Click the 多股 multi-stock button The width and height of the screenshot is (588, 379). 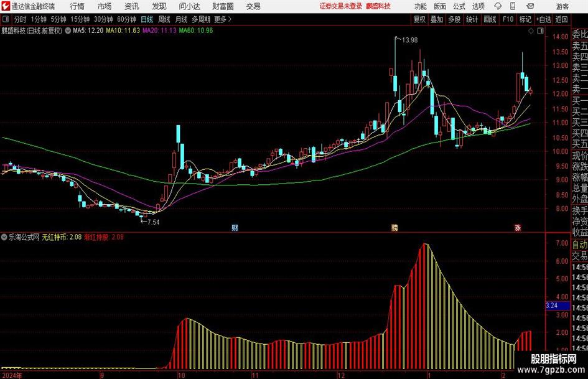click(454, 19)
